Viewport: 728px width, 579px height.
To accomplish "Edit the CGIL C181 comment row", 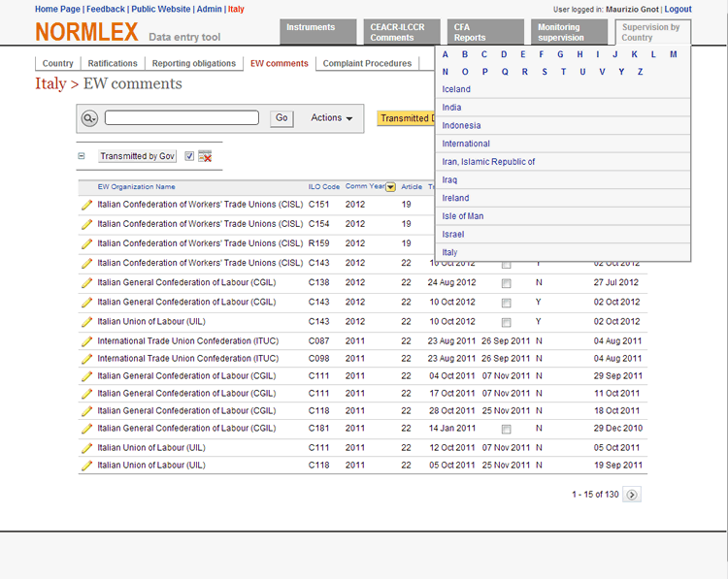I will click(86, 429).
